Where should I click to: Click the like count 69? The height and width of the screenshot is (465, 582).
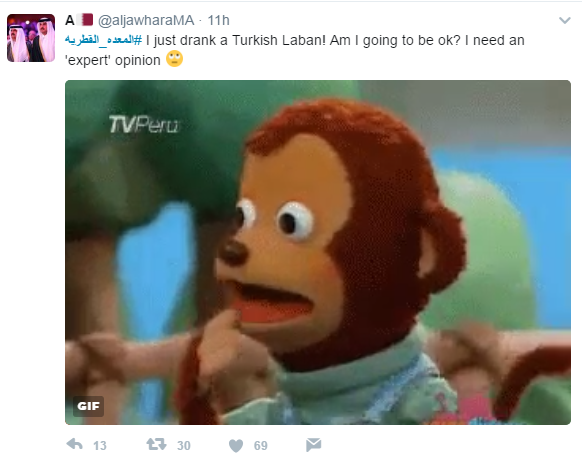pos(261,445)
